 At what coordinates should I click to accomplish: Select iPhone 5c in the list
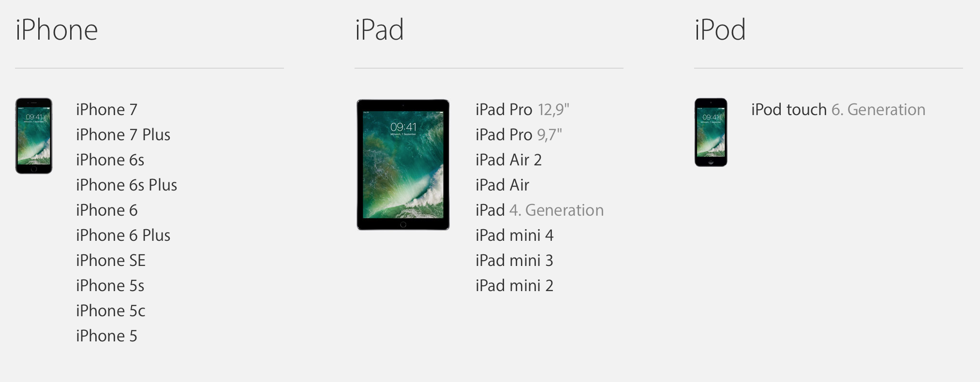(x=110, y=311)
